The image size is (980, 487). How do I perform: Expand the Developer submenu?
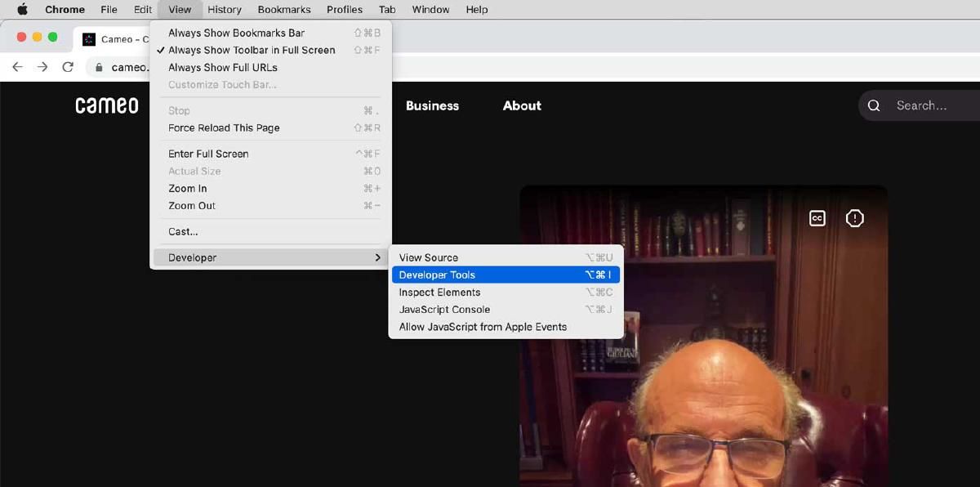tap(270, 257)
